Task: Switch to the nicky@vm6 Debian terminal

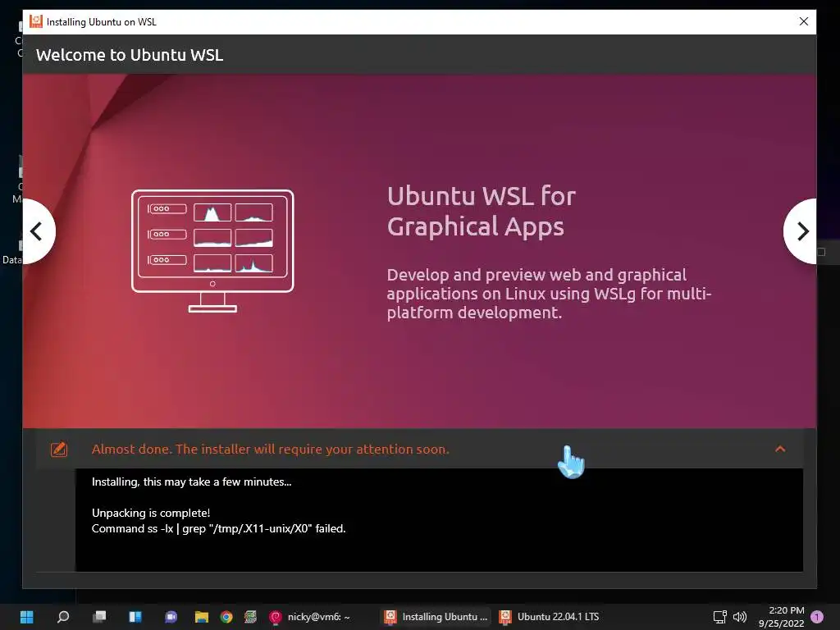Action: coord(310,617)
